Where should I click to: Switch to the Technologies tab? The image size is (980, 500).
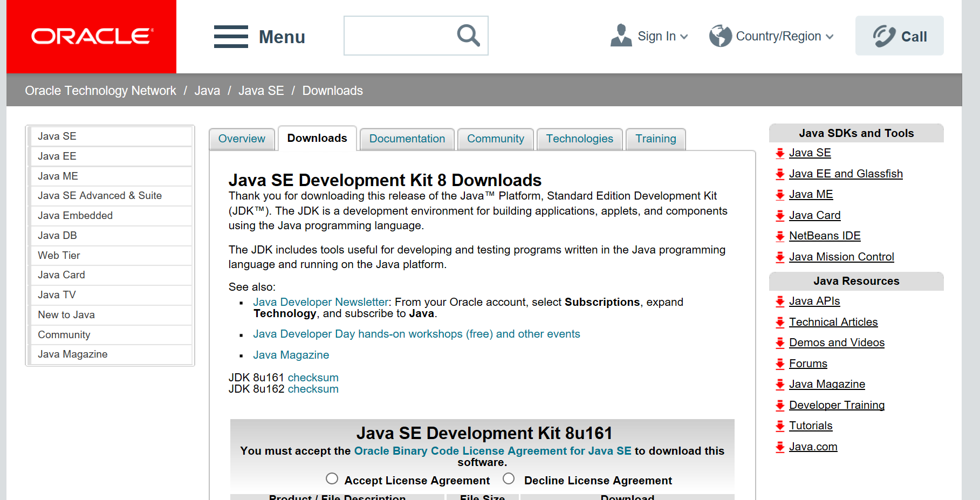580,139
